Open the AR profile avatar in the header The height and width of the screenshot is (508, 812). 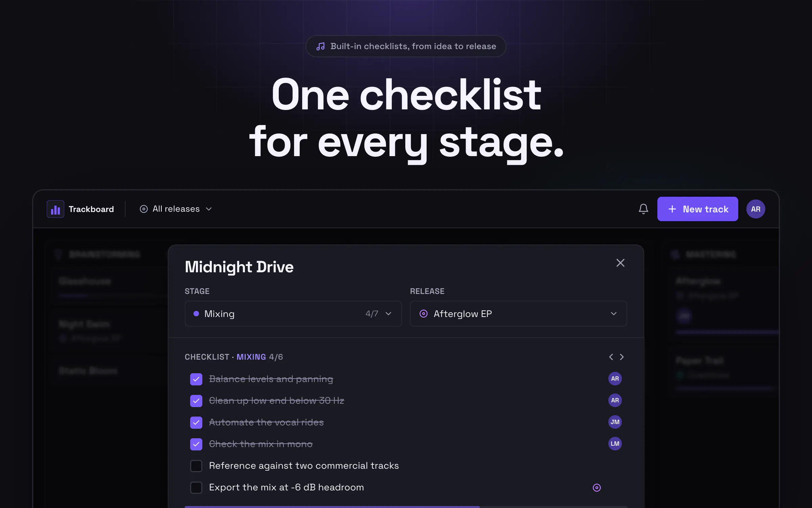point(755,209)
